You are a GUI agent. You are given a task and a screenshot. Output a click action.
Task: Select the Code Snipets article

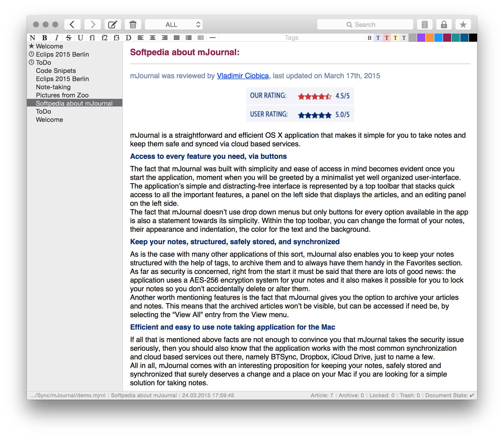click(x=75, y=71)
